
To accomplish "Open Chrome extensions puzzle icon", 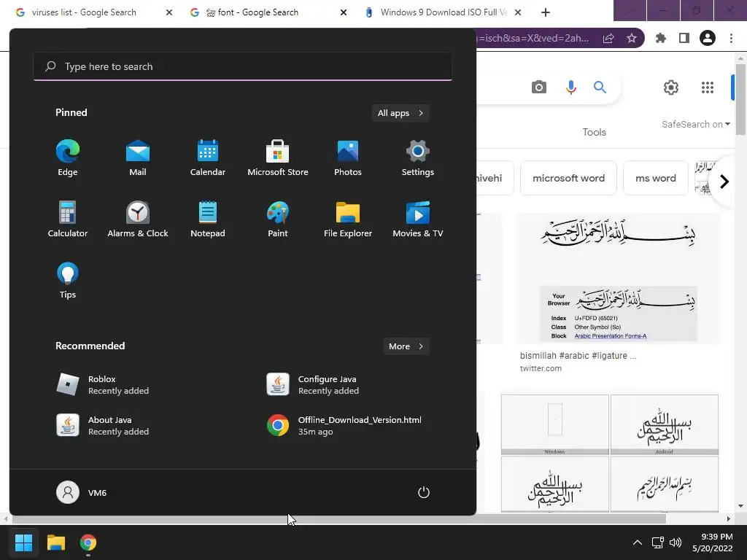I will click(x=661, y=38).
